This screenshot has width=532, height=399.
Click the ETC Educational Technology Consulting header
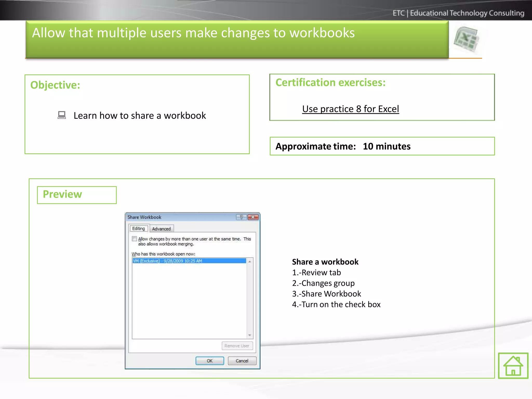[458, 13]
